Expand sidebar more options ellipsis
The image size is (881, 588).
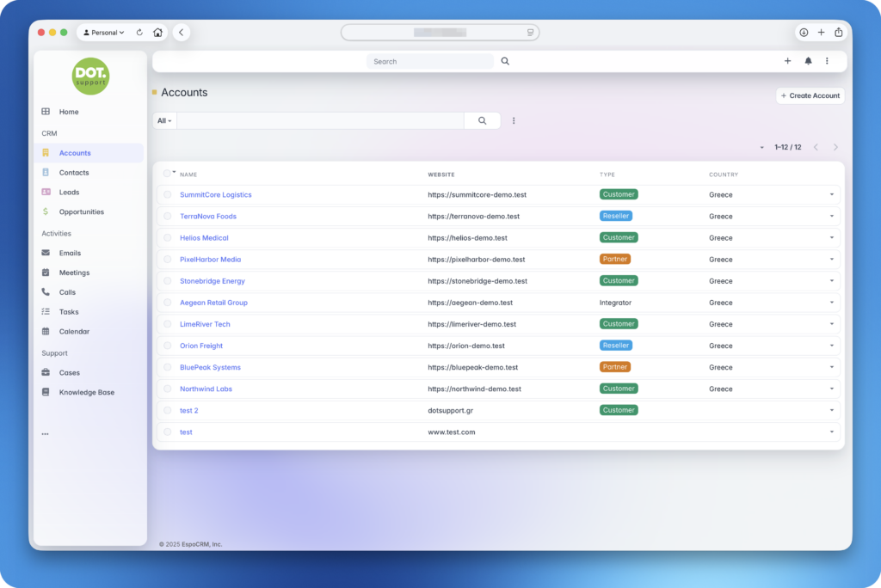pyautogui.click(x=45, y=433)
